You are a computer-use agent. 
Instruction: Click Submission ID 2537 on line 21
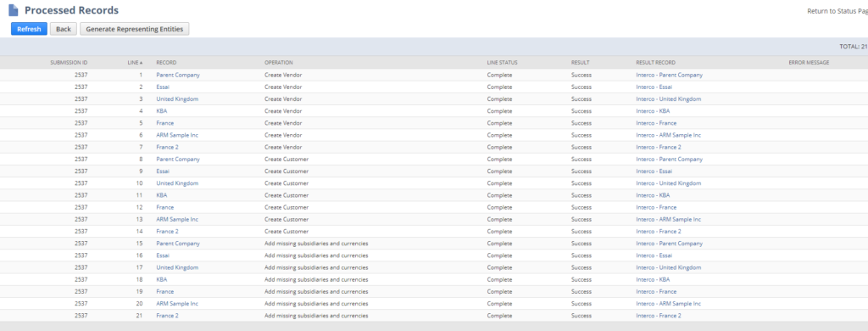[81, 316]
